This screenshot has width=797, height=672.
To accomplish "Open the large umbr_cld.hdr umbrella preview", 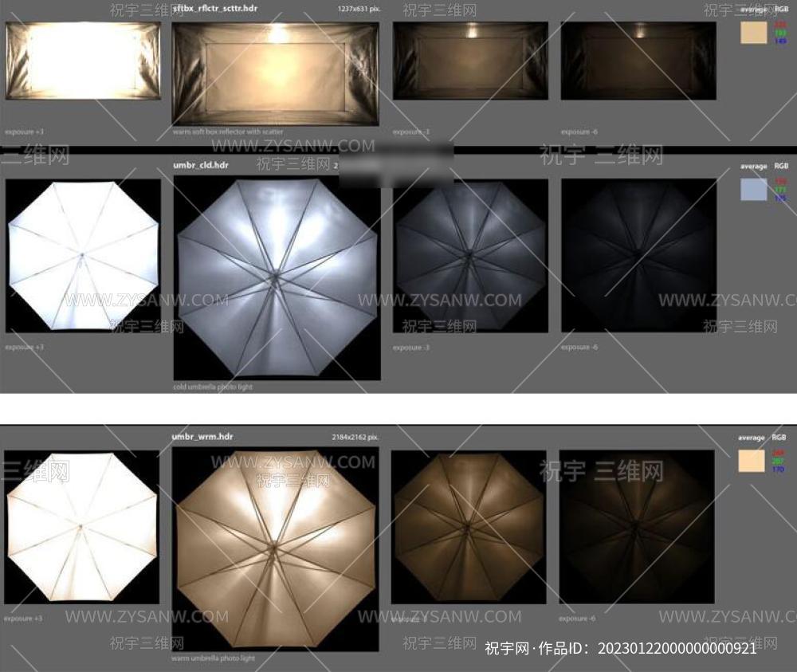I will click(277, 277).
